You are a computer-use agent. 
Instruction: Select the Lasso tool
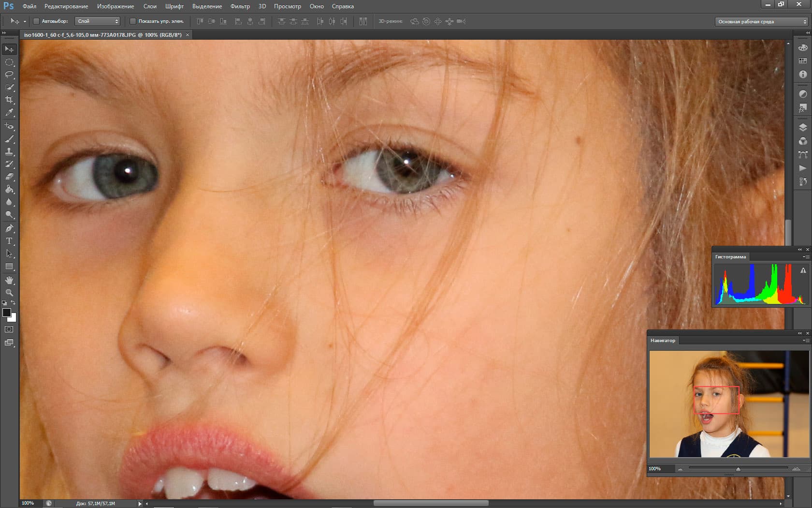[9, 75]
